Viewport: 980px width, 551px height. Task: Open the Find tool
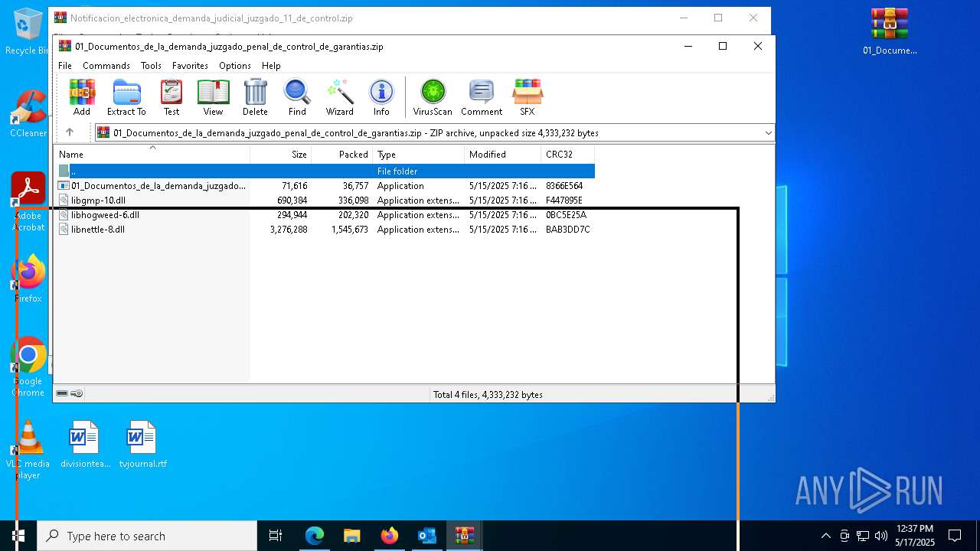coord(297,97)
